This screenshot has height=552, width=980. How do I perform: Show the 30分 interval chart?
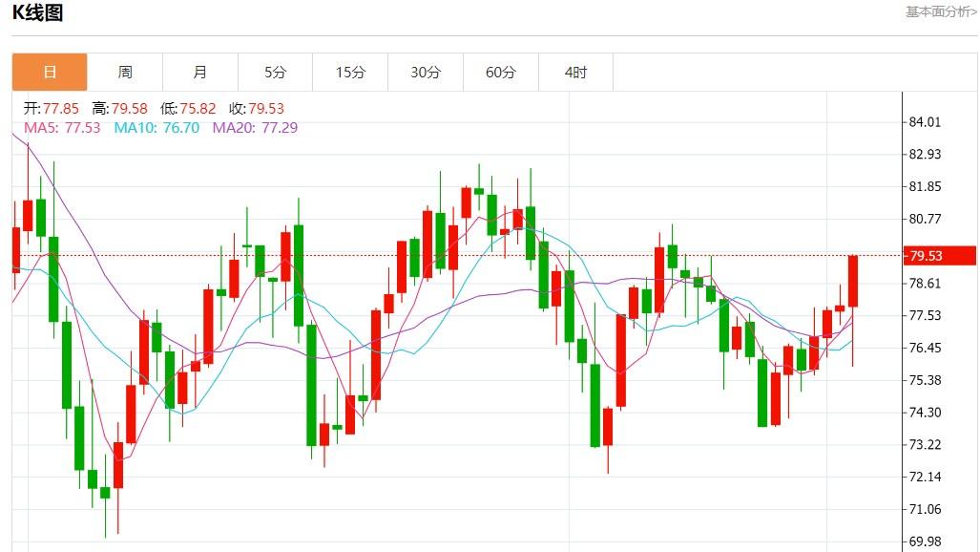[x=426, y=73]
